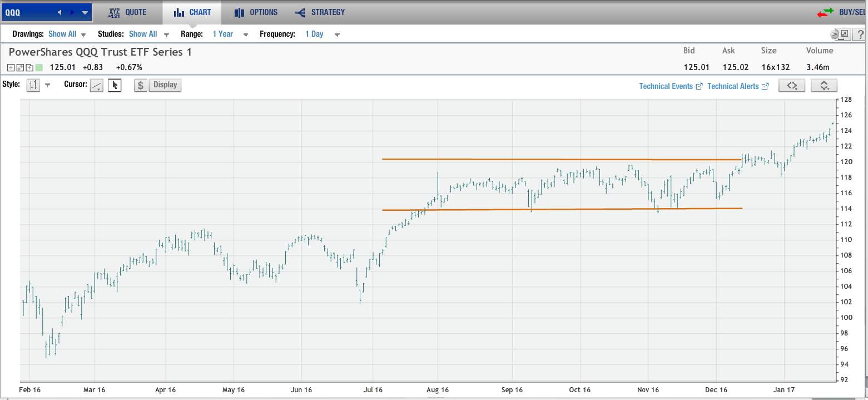Click the 128 price axis label
The width and height of the screenshot is (868, 400).
846,100
